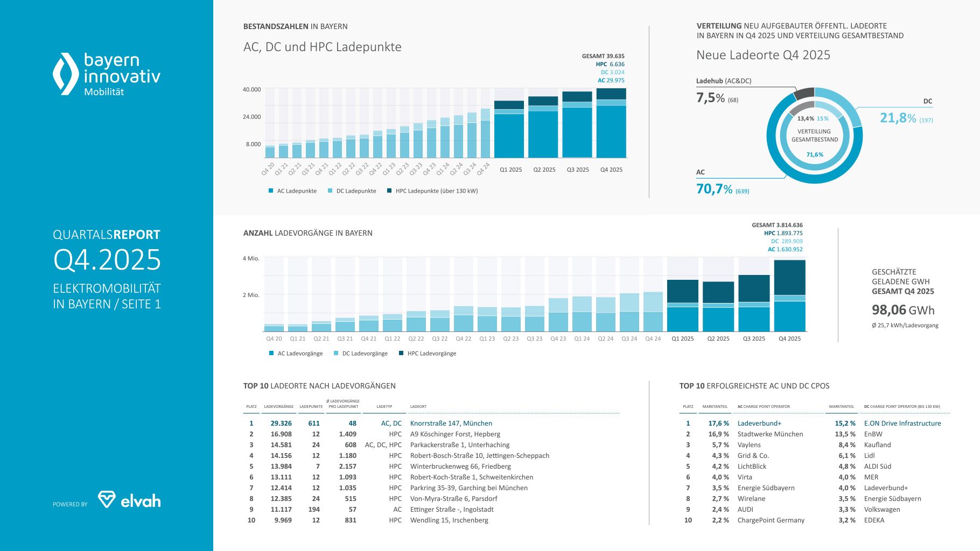Click the Verteilung Gesamtbestand donut center label

pyautogui.click(x=814, y=136)
